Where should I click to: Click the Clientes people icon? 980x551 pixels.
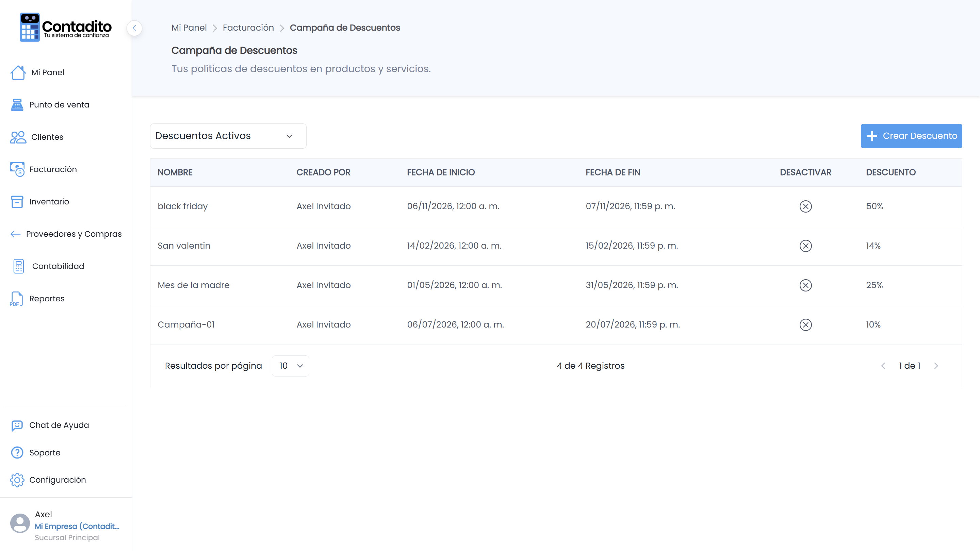pyautogui.click(x=18, y=137)
